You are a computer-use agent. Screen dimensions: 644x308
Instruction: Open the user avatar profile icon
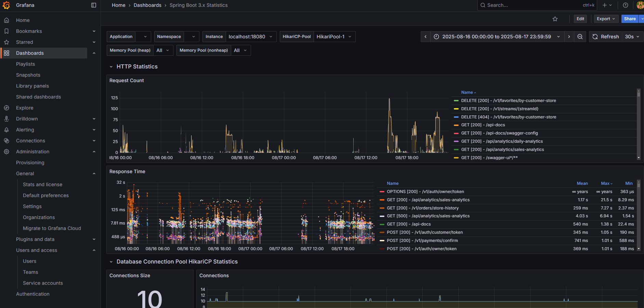[x=640, y=5]
